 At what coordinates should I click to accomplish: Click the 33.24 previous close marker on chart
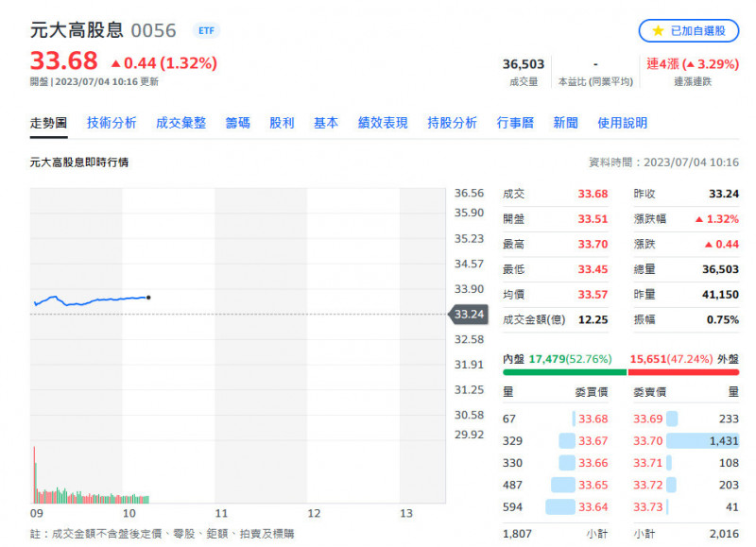coord(469,315)
